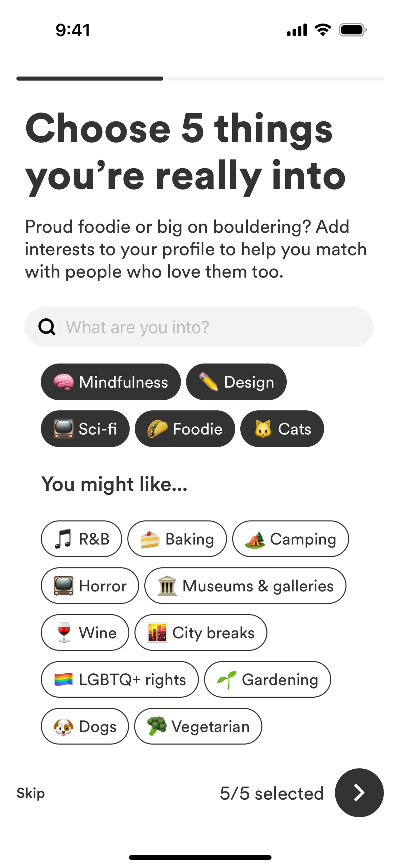
Task: Tap the rainbow flag icon
Action: coord(64,679)
